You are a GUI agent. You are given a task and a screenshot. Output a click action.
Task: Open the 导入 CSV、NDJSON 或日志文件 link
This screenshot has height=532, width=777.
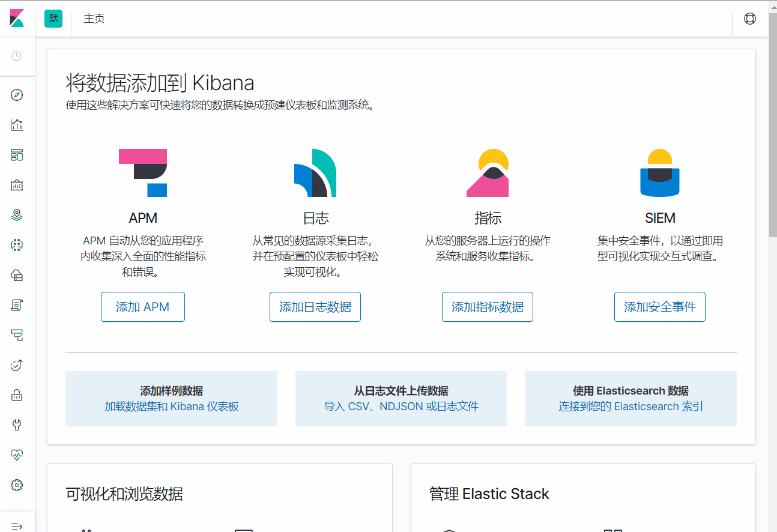(x=401, y=407)
